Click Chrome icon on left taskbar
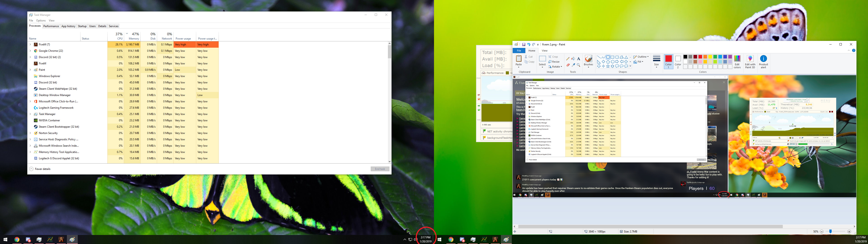The image size is (868, 244). point(17,240)
